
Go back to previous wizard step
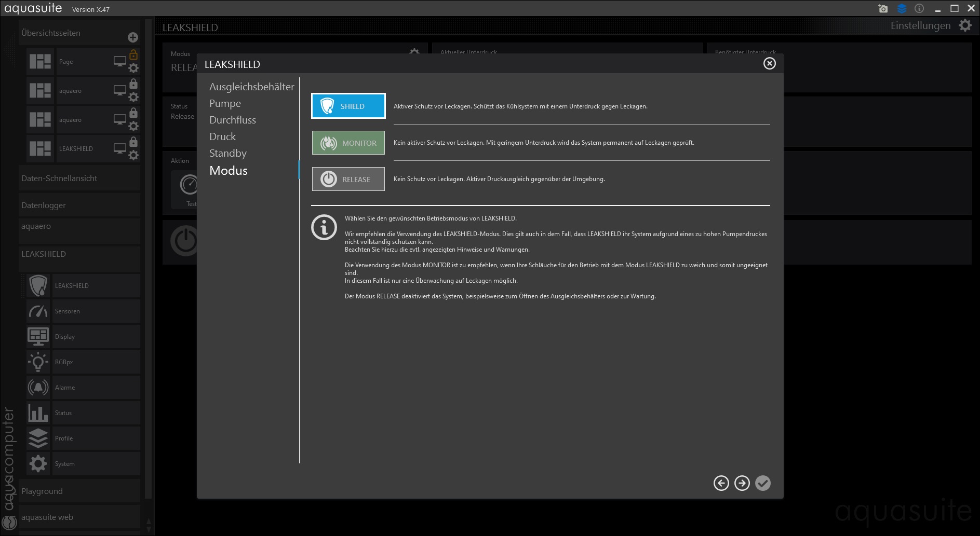721,483
